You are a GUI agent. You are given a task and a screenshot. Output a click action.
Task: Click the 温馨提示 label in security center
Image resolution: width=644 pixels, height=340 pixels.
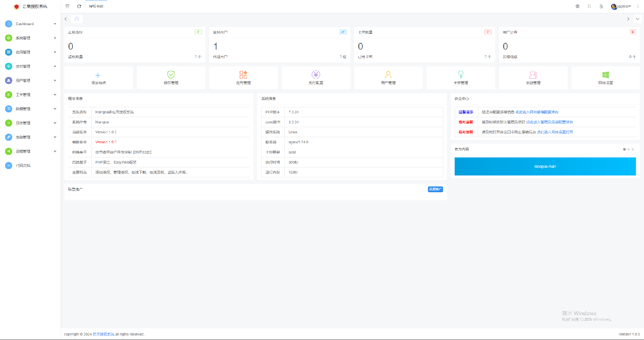click(x=466, y=112)
